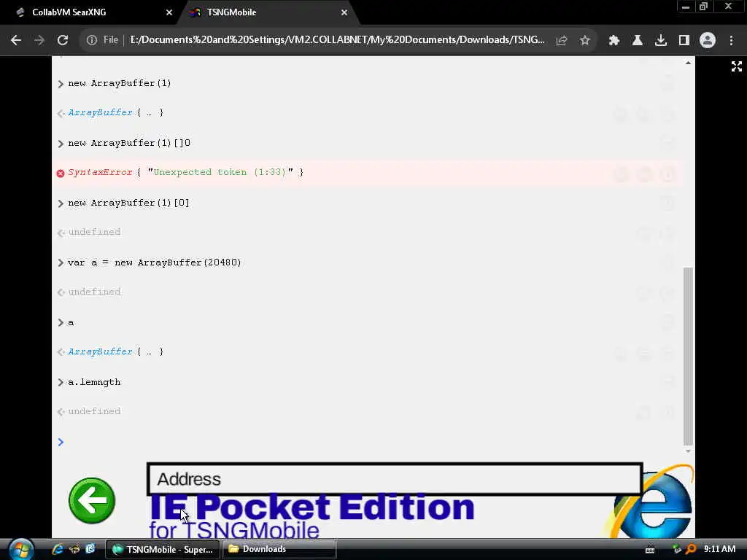Screen dimensions: 747x560
Task: Toggle fullscreen with the arrows icon
Action: 737,66
